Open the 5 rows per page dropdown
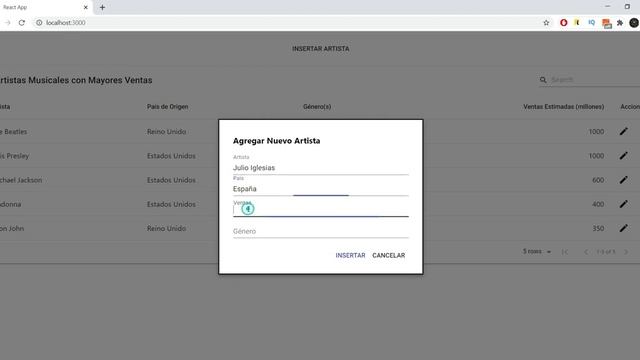The width and height of the screenshot is (640, 360). click(x=537, y=251)
